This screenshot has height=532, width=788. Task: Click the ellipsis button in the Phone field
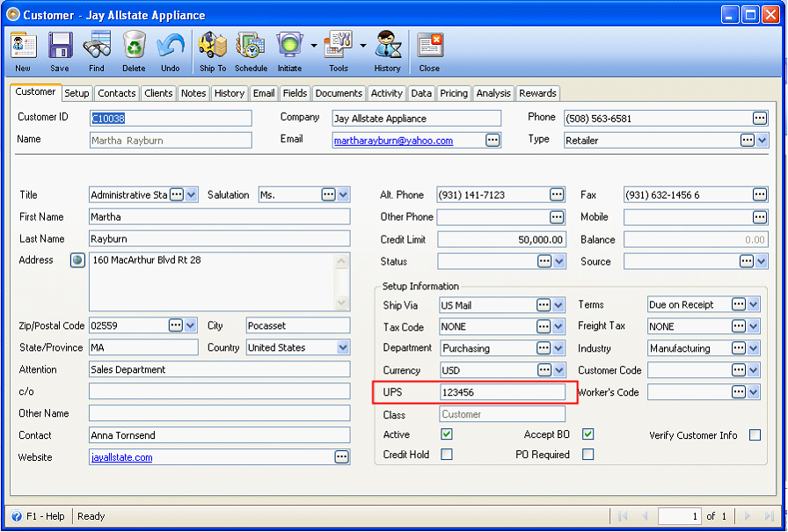tap(760, 119)
